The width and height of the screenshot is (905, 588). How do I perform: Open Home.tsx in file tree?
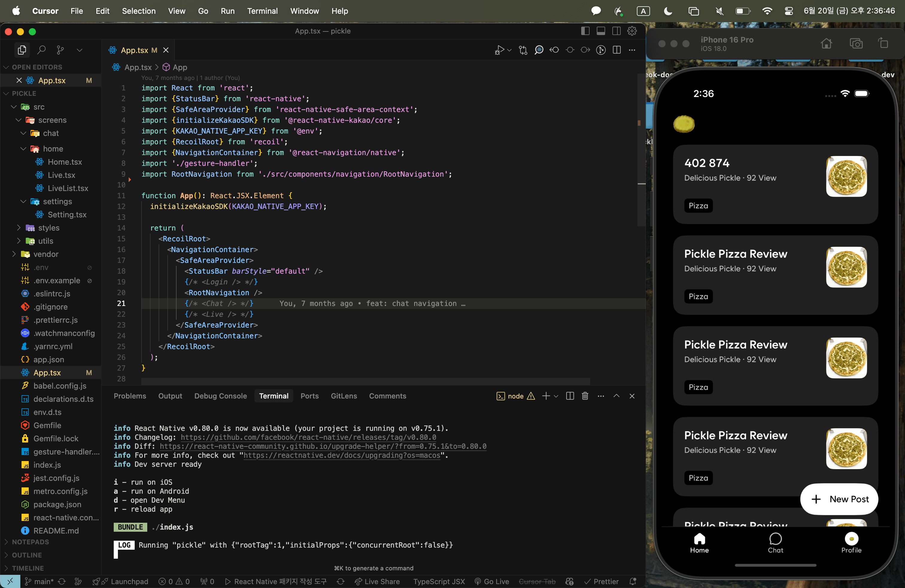coord(65,162)
